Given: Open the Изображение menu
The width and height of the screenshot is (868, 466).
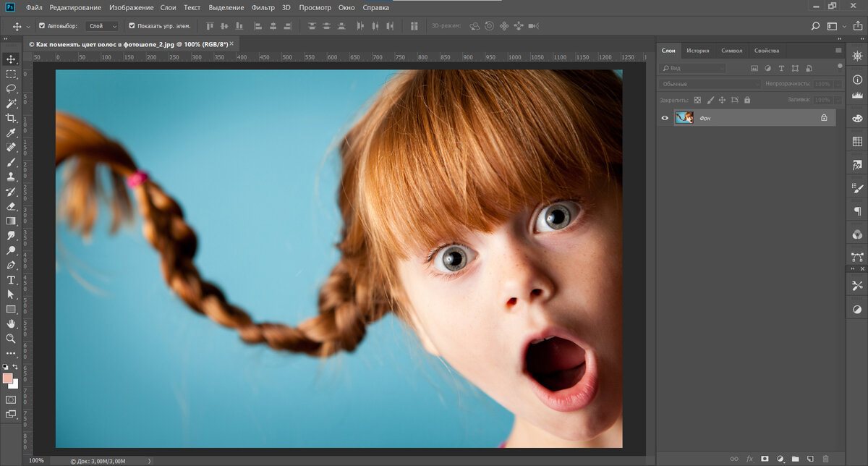Looking at the screenshot, I should (131, 7).
